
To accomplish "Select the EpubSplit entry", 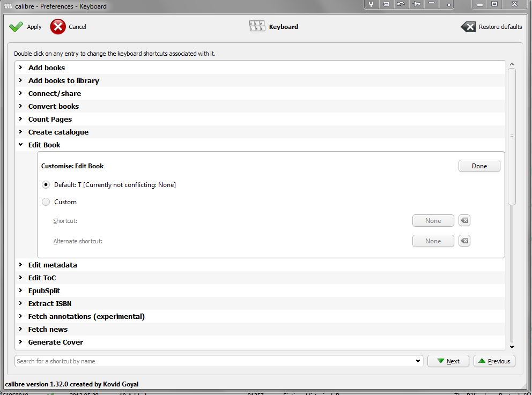I will tap(44, 291).
